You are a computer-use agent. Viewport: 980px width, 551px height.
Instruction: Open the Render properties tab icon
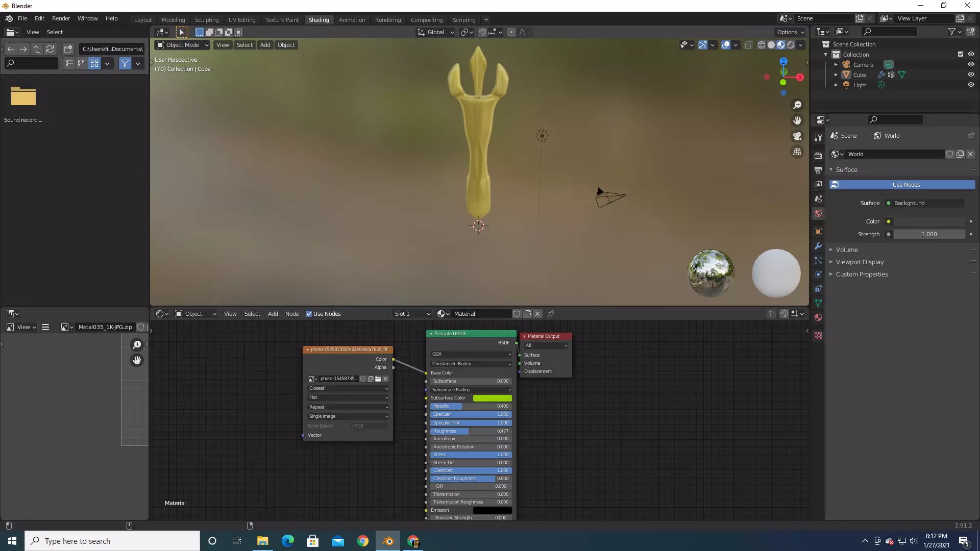point(818,156)
